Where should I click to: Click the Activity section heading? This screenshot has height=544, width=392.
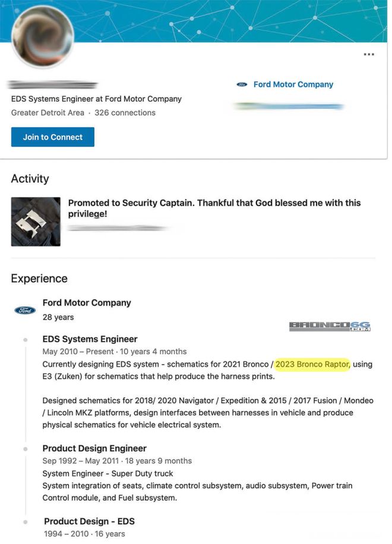[x=30, y=179]
